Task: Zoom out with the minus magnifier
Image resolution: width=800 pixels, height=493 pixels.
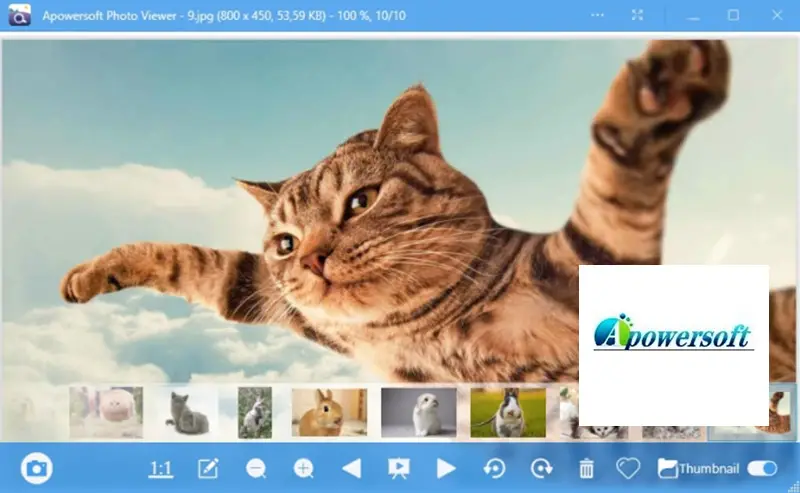Action: click(x=256, y=469)
